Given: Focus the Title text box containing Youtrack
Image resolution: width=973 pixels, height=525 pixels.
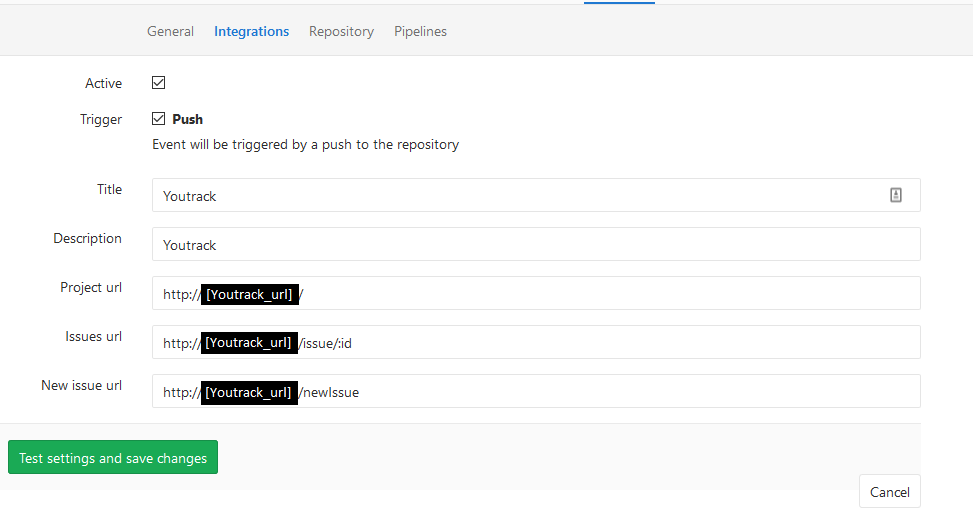Looking at the screenshot, I should click(x=500, y=196).
